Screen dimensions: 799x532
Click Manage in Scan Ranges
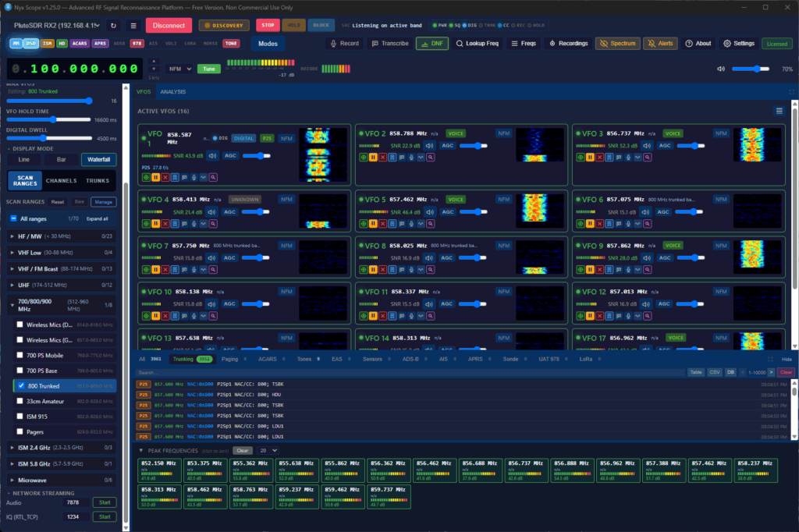pos(104,202)
